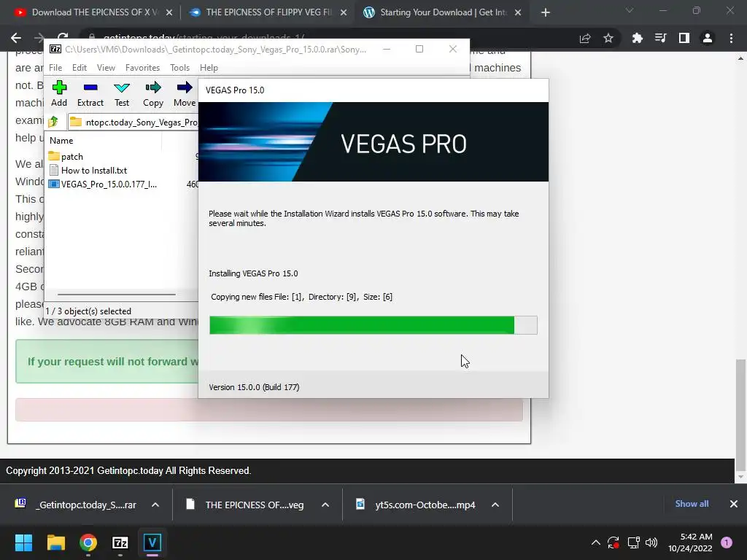This screenshot has width=747, height=560.
Task: Open the tab search chevron in Chrome
Action: [x=630, y=10]
